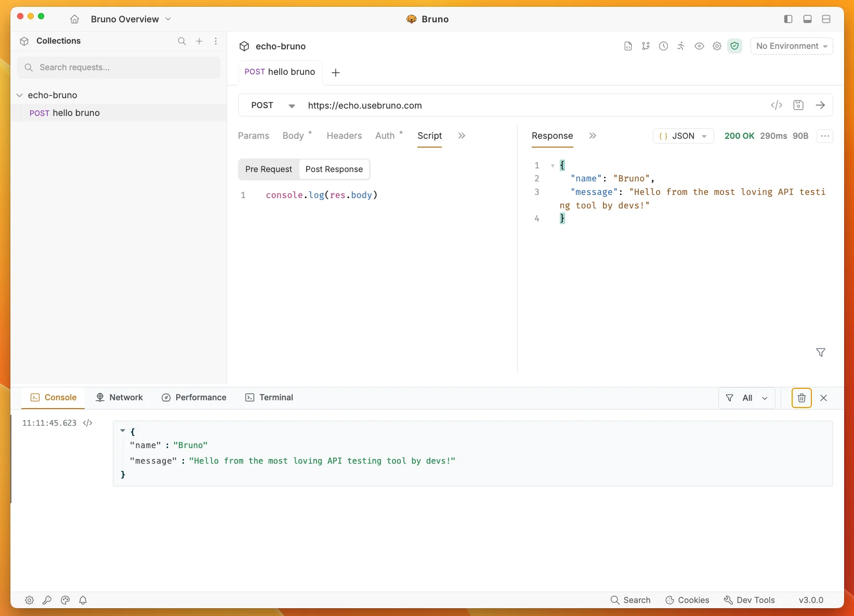
Task: Save the request with the disk icon
Action: (x=798, y=106)
